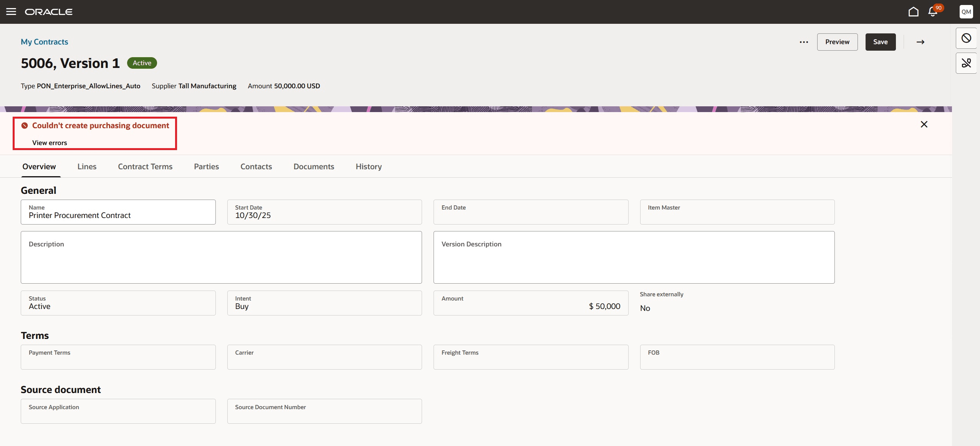
Task: Preview the contract document
Action: pos(838,42)
